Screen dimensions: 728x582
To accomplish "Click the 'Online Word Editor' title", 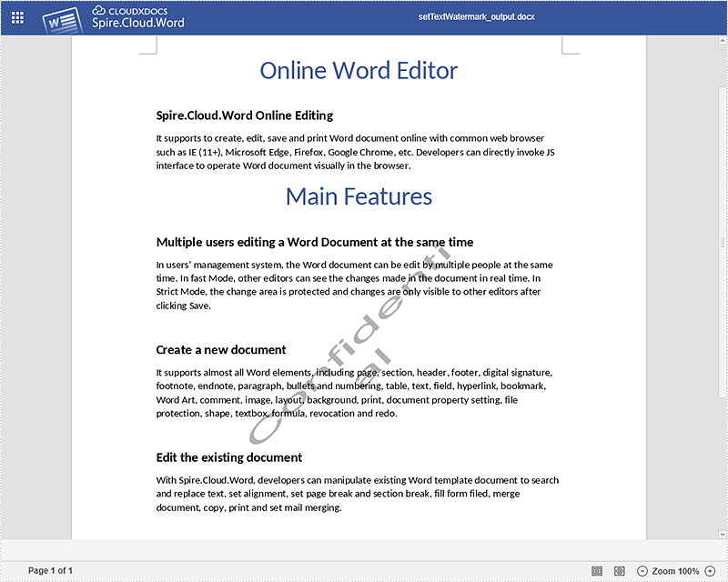I will tap(359, 71).
